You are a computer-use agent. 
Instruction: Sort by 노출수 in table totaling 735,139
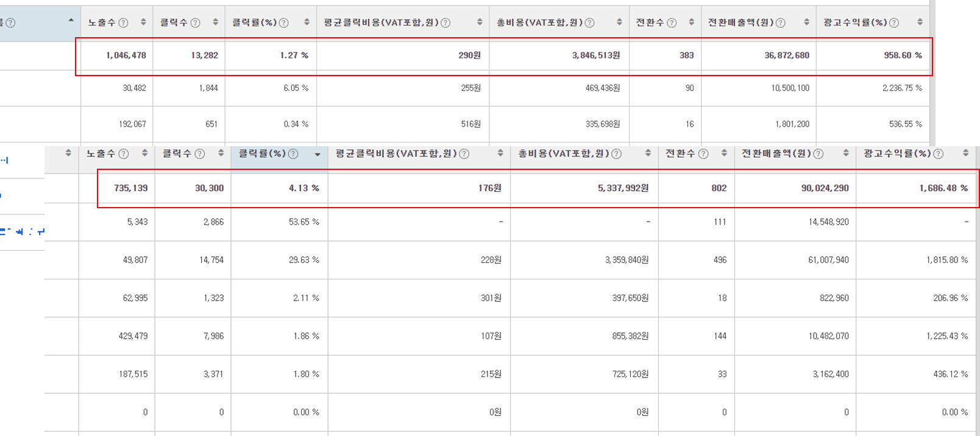coord(144,153)
